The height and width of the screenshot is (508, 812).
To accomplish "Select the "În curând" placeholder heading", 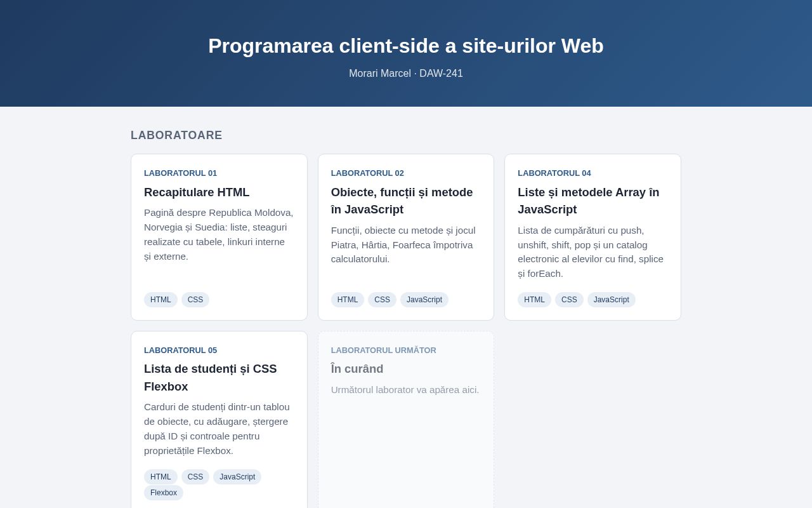I will tap(357, 369).
